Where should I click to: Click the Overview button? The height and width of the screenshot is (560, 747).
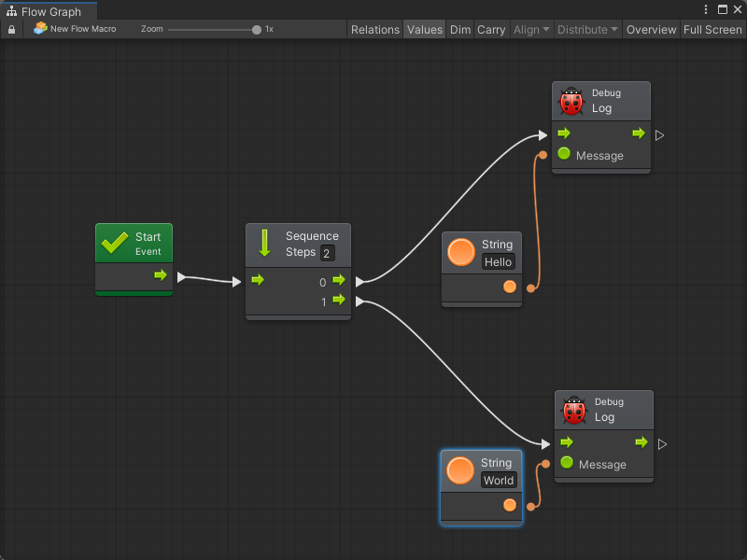(651, 30)
